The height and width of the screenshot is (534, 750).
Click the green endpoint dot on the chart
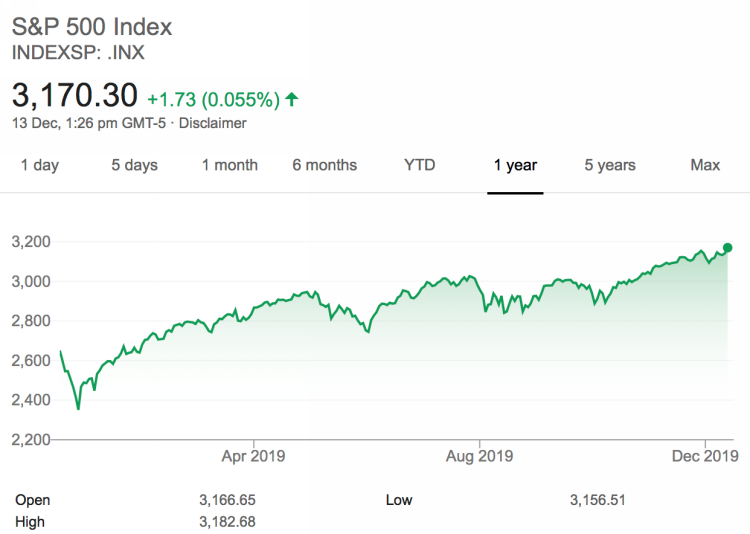(727, 248)
